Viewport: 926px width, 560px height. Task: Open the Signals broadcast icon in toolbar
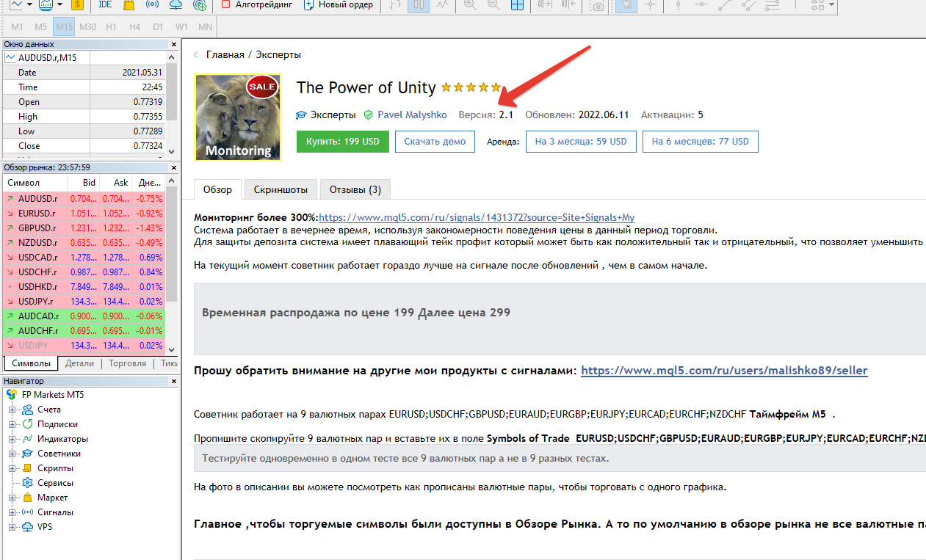coord(152,4)
